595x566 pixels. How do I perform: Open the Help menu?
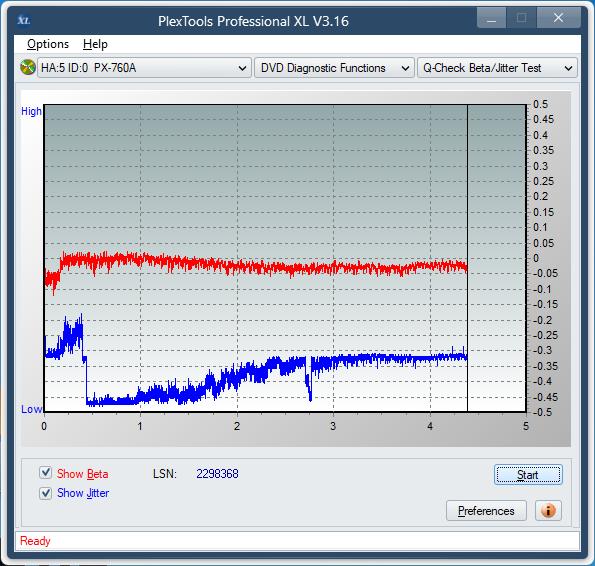coord(95,44)
